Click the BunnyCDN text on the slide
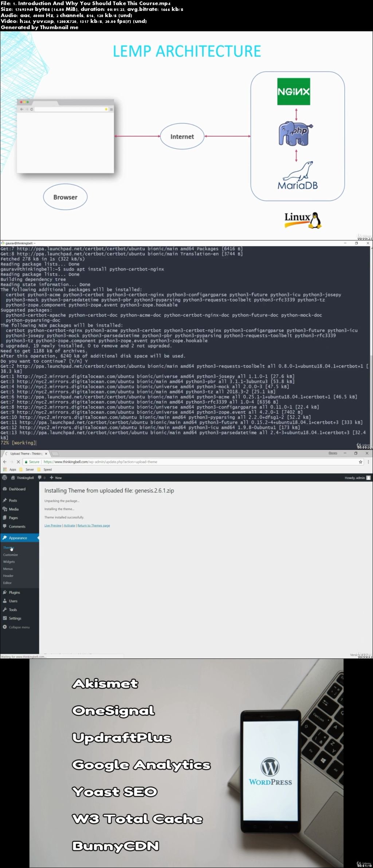Screen dimensions: 373x868 (115, 846)
